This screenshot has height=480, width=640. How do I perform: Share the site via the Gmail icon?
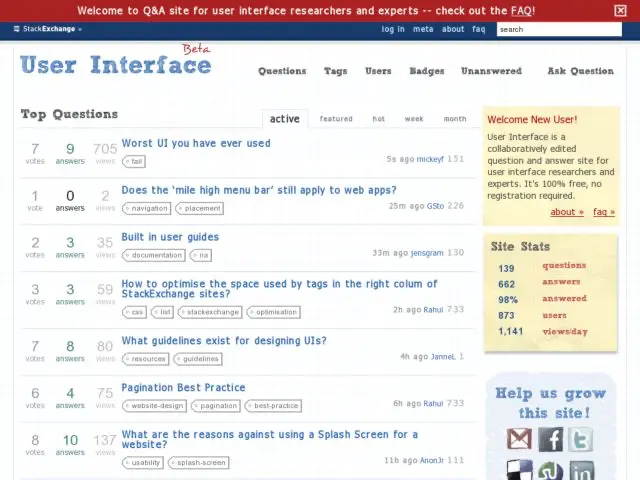click(x=519, y=439)
